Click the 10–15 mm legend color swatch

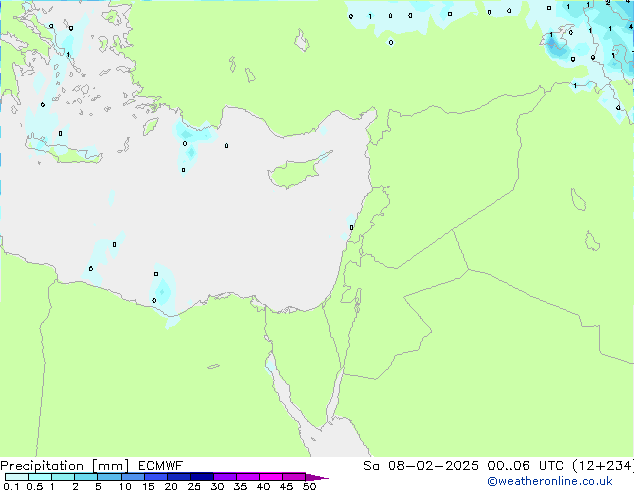[133, 477]
